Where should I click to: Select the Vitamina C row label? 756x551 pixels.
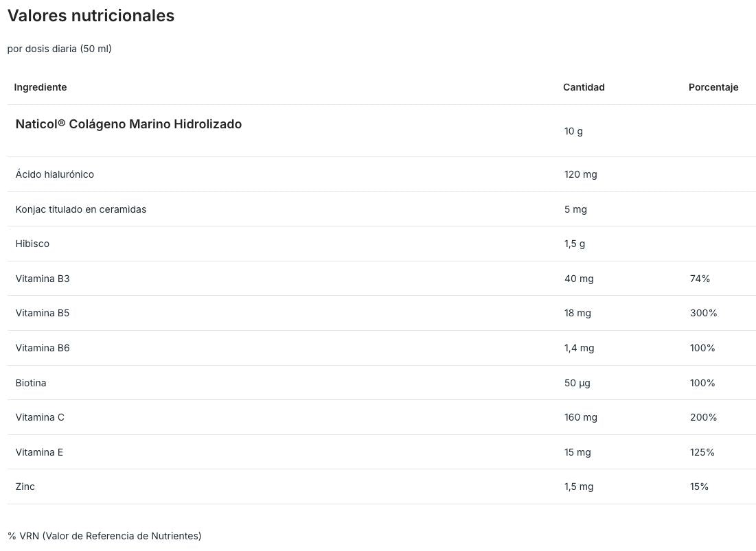pos(40,417)
